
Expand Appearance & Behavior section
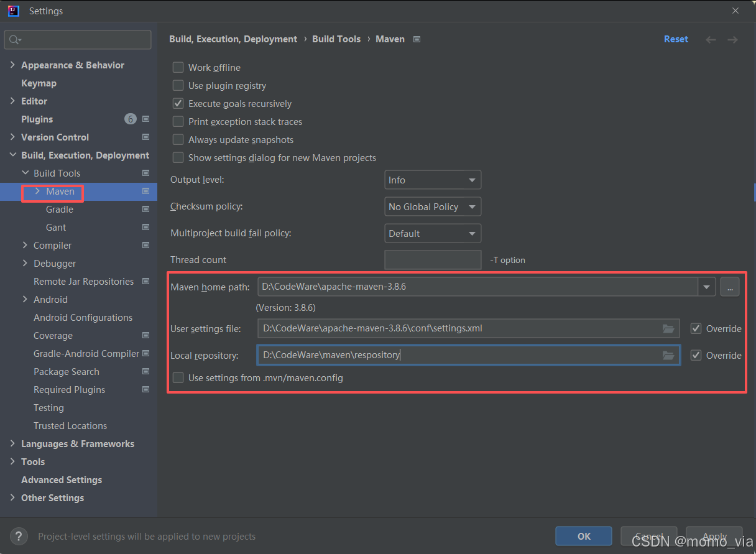click(x=12, y=65)
